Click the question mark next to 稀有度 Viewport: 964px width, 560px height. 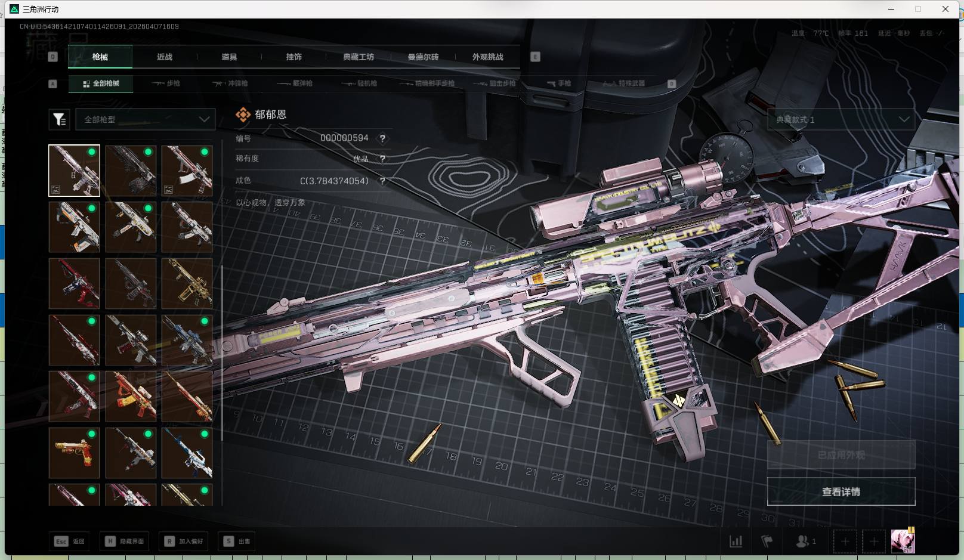(382, 159)
